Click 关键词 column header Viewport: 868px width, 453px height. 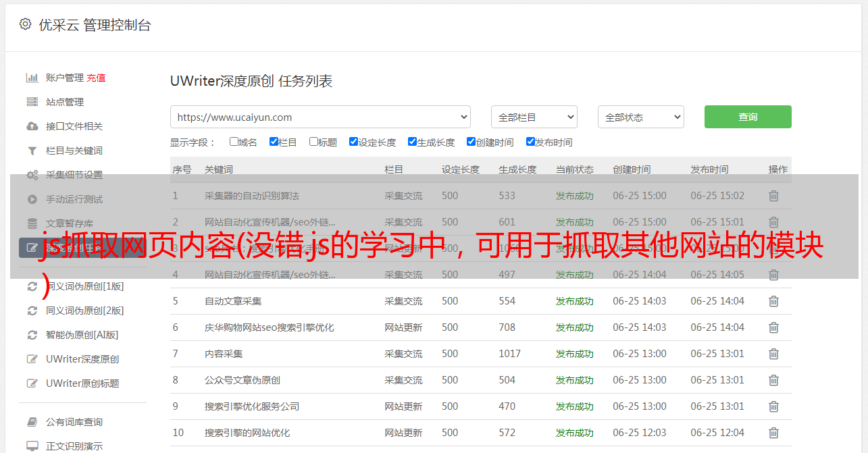click(219, 169)
